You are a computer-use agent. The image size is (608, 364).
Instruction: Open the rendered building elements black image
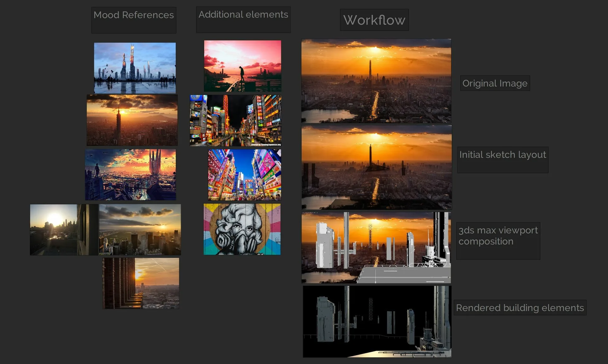pos(377,322)
